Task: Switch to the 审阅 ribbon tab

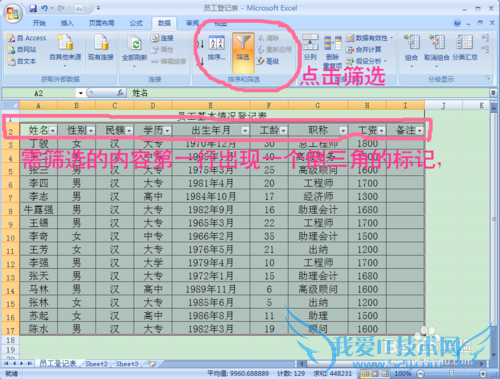Action: click(192, 23)
